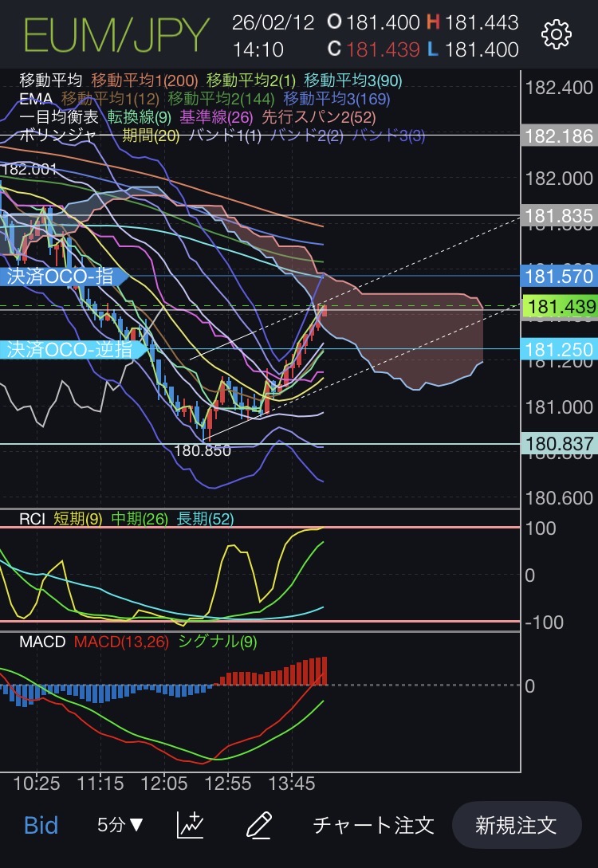The height and width of the screenshot is (868, 598).
Task: Select the 181.570 limit price label
Action: coord(559,277)
